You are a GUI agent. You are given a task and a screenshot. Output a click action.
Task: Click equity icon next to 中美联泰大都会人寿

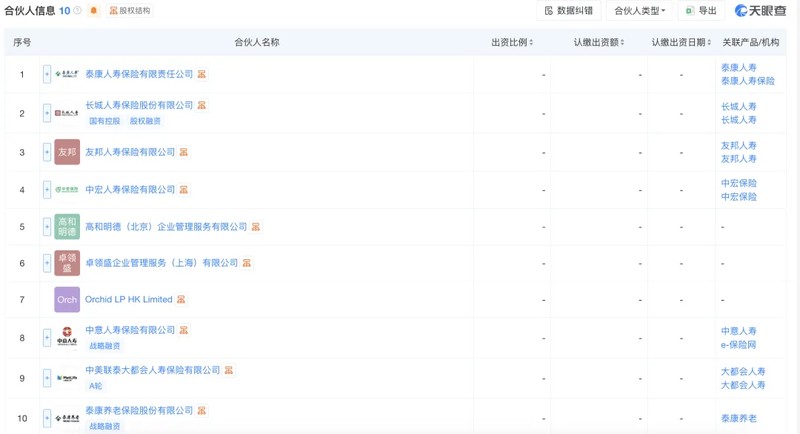tap(229, 370)
